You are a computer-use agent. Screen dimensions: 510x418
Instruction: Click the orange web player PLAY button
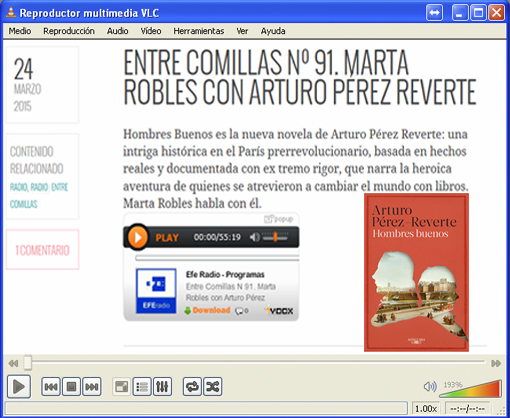(x=137, y=237)
